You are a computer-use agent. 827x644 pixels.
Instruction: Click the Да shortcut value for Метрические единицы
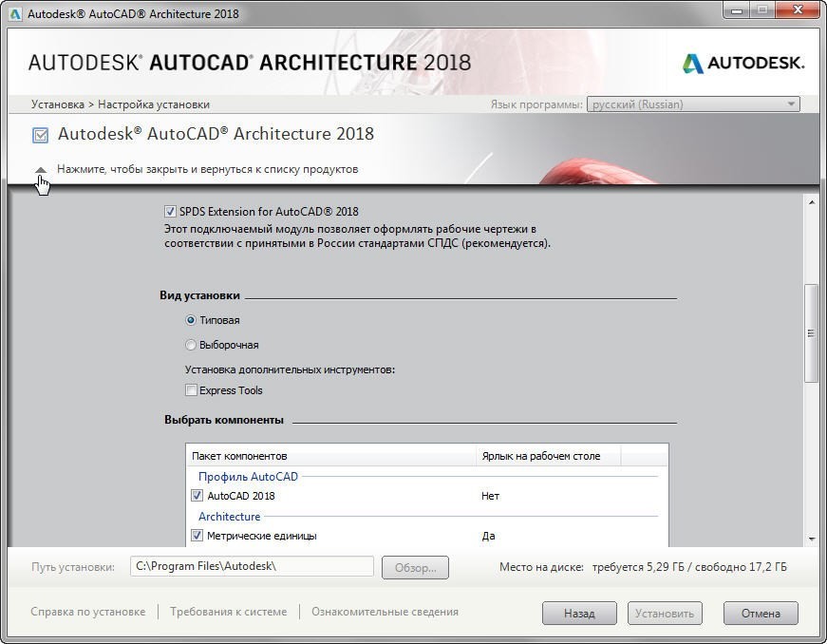[488, 536]
